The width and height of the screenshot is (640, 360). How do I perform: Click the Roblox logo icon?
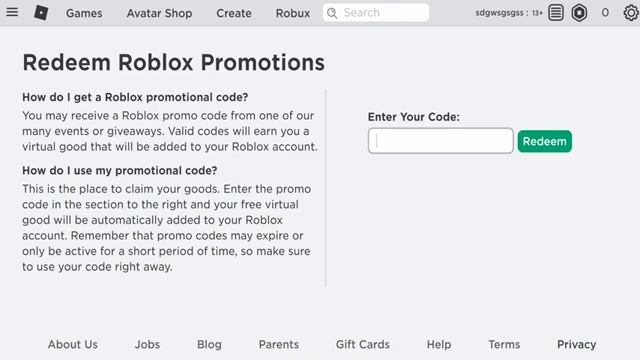click(x=41, y=13)
